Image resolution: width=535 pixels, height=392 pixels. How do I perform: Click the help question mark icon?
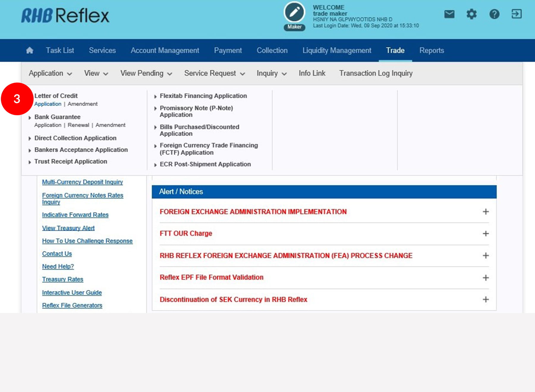point(494,14)
